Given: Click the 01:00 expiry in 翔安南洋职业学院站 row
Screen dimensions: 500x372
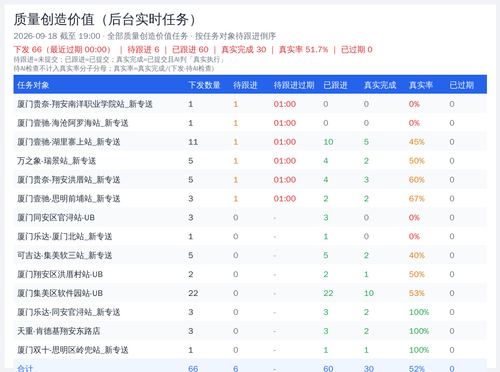Looking at the screenshot, I should 285,104.
